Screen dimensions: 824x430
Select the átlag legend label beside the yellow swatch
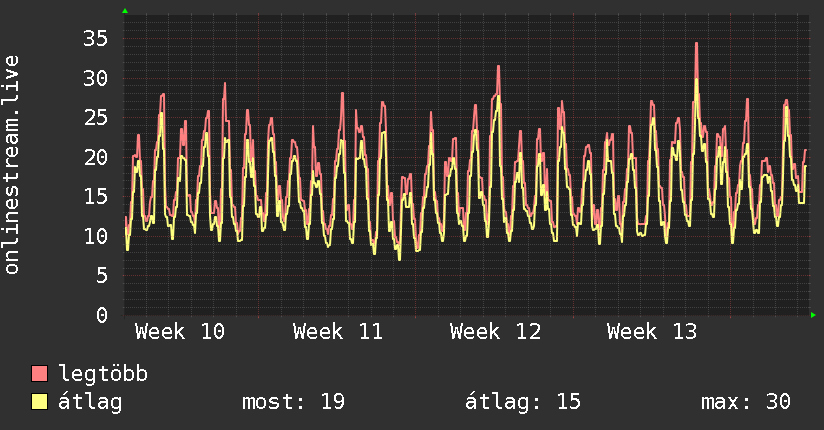click(90, 402)
